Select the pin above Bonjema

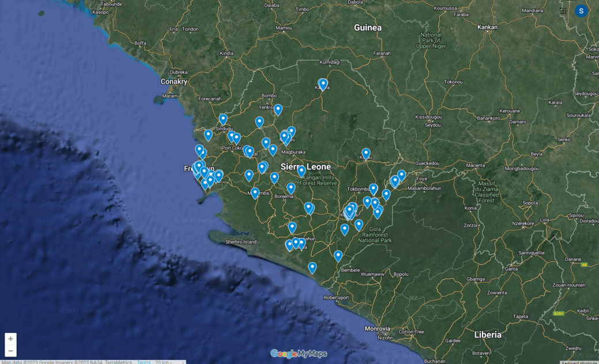click(291, 188)
